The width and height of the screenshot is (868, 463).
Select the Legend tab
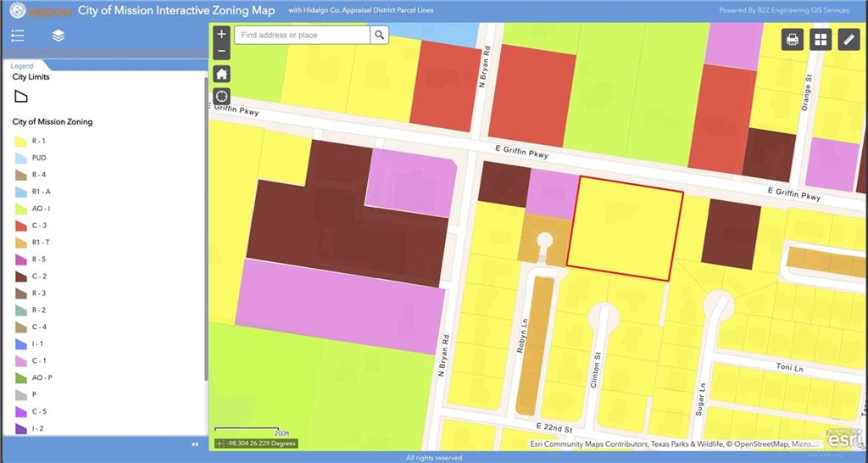(x=22, y=66)
